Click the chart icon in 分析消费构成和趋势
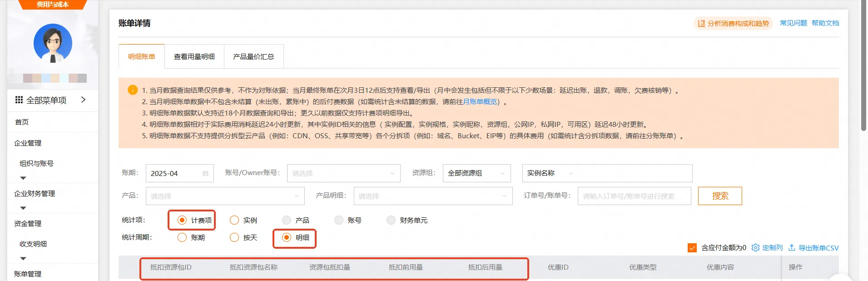 coord(701,23)
